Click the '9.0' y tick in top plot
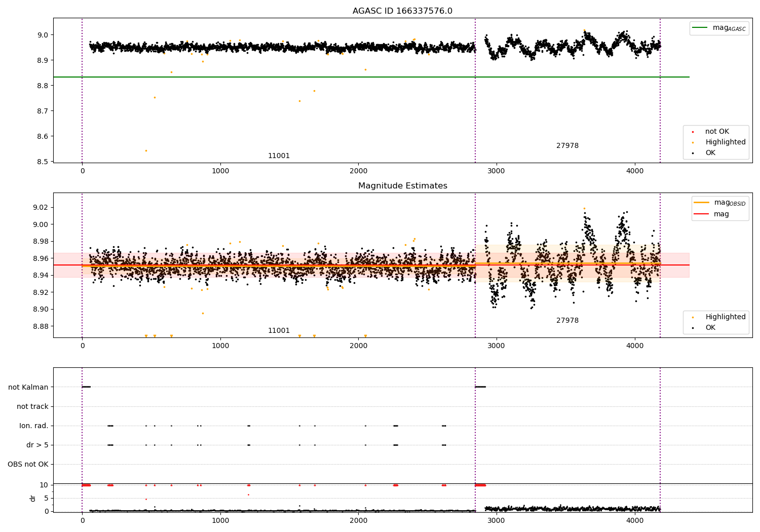This screenshot has height=532, width=760. pos(43,35)
